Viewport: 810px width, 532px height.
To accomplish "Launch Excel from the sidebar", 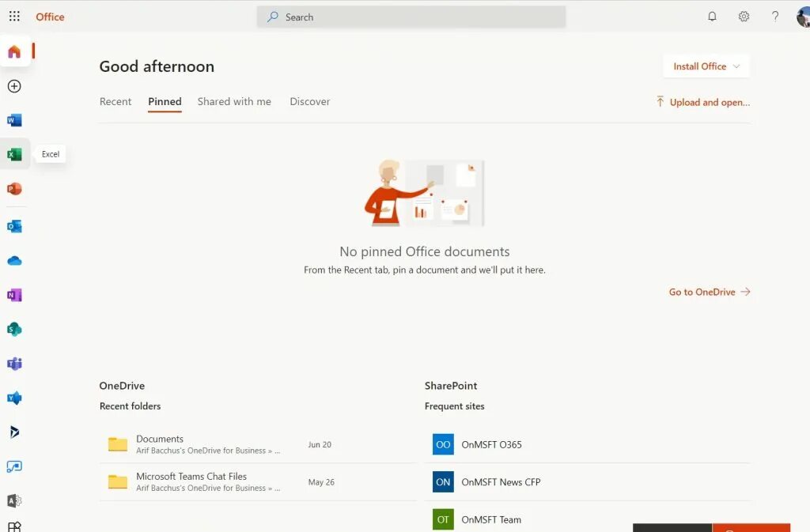I will [x=14, y=153].
